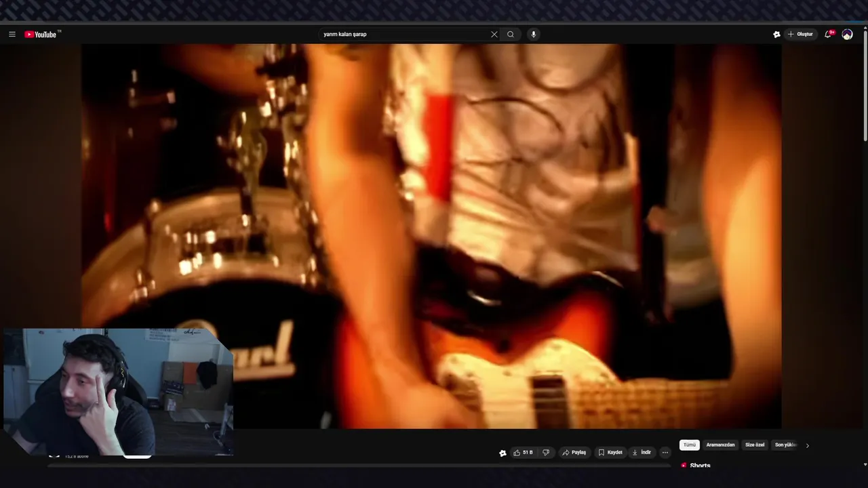Click the sparkle icon beside Oluştur

click(776, 35)
